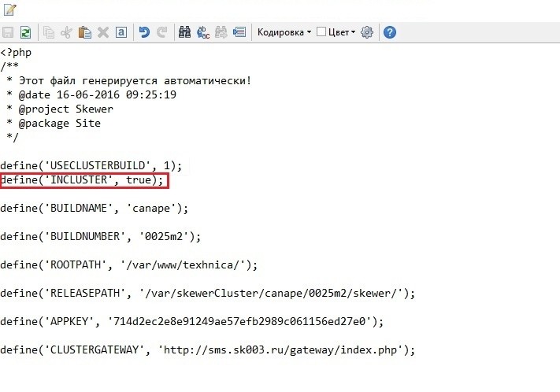
Task: Open settings via the gear icon
Action: click(367, 32)
